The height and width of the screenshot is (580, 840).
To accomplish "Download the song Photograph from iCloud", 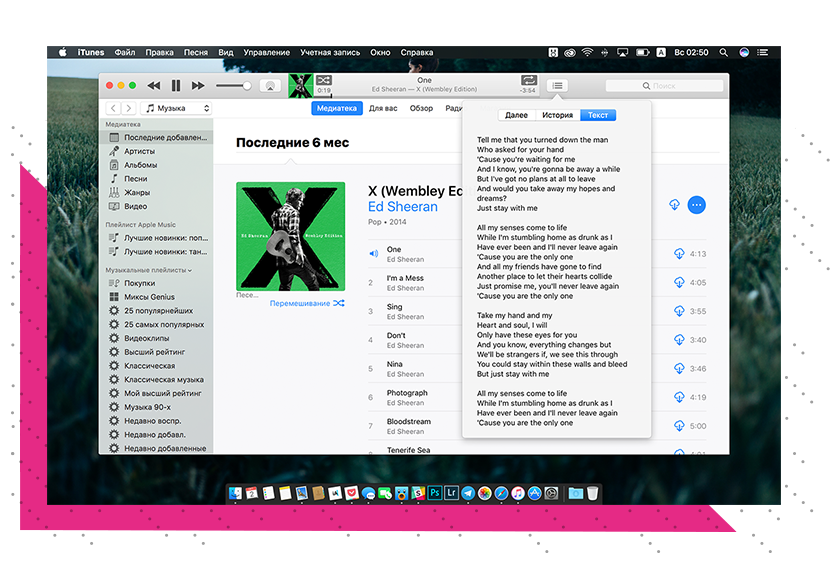I will pos(679,397).
